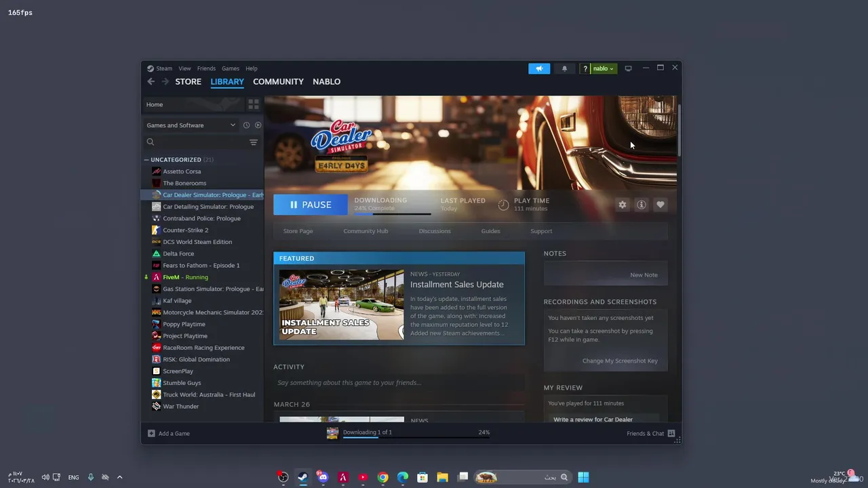Select Counter-Strike 2 in library
The width and height of the screenshot is (868, 488).
(x=185, y=230)
